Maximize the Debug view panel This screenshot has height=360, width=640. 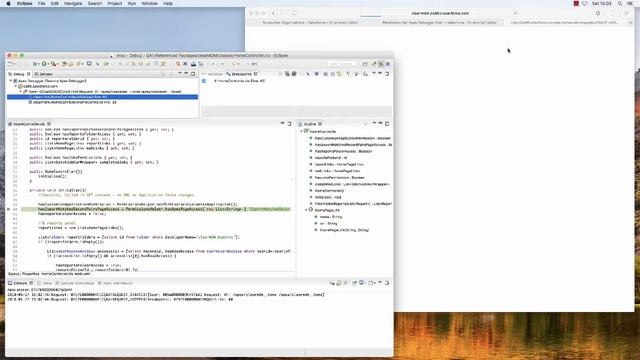tap(193, 74)
